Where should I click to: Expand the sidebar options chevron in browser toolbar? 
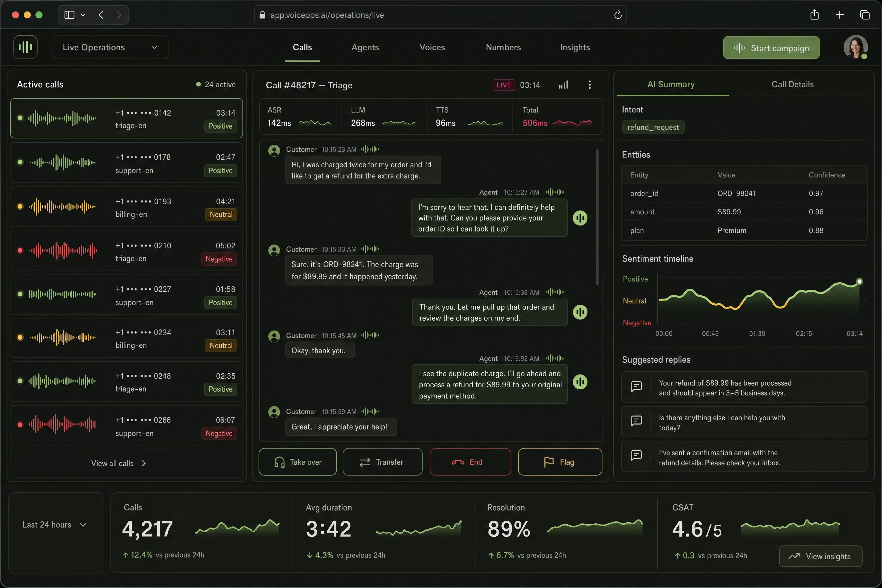[x=83, y=15]
